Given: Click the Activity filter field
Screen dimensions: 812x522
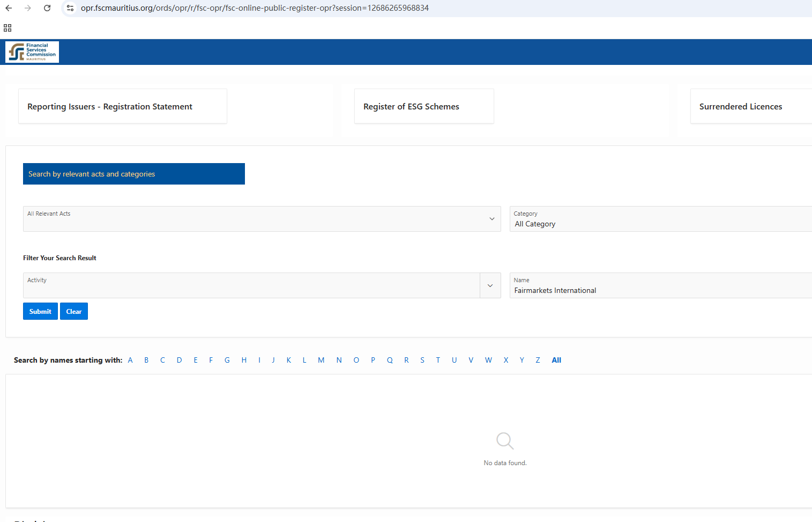Looking at the screenshot, I should coord(251,285).
